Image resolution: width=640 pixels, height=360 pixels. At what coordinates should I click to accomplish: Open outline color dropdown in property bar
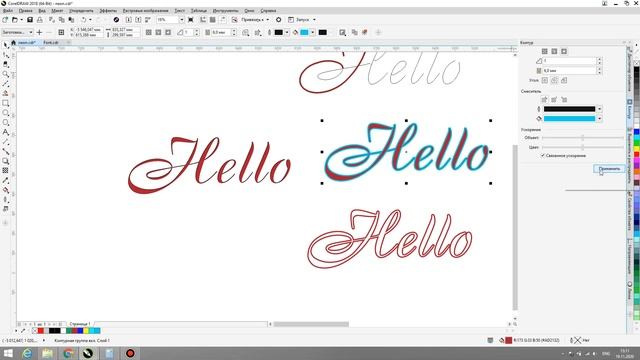pyautogui.click(x=287, y=32)
